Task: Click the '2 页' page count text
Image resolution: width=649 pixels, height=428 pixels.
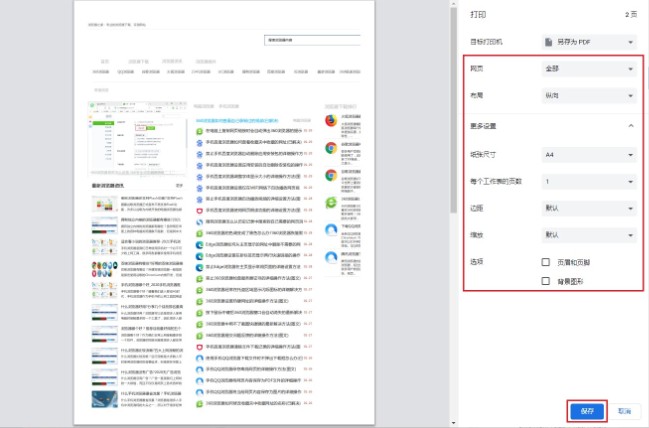Action: (x=631, y=15)
